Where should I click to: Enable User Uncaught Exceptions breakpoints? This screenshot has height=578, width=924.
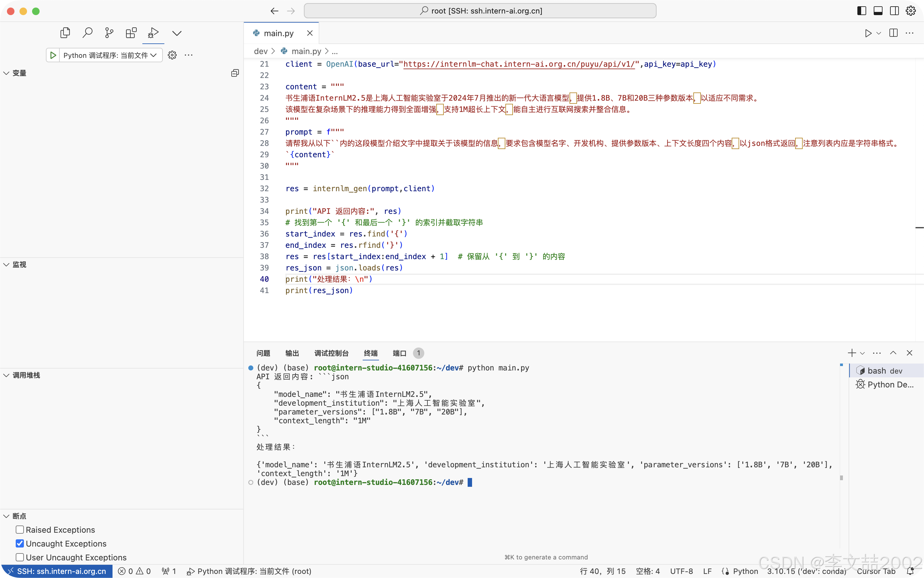(20, 557)
